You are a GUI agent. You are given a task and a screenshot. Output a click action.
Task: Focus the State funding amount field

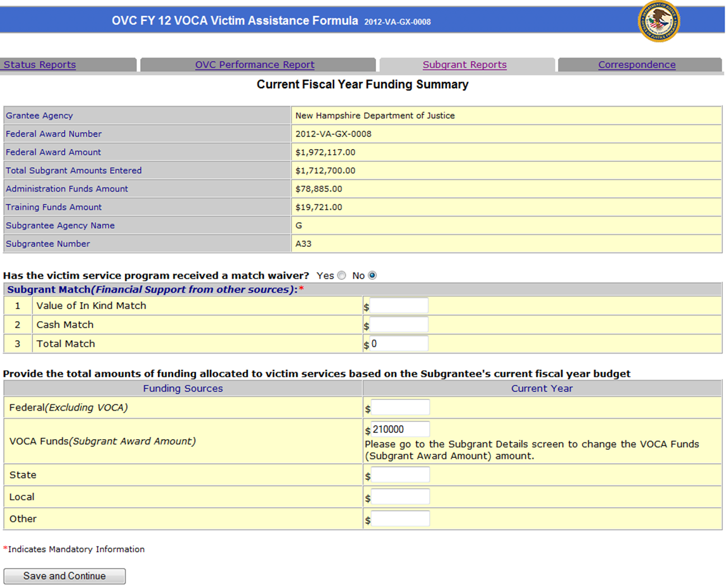point(400,475)
